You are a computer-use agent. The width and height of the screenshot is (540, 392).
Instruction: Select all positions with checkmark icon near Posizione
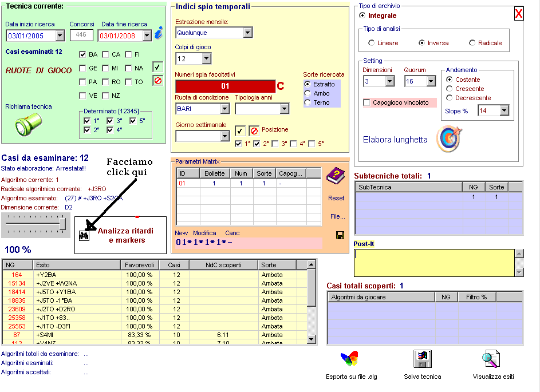pyautogui.click(x=240, y=131)
